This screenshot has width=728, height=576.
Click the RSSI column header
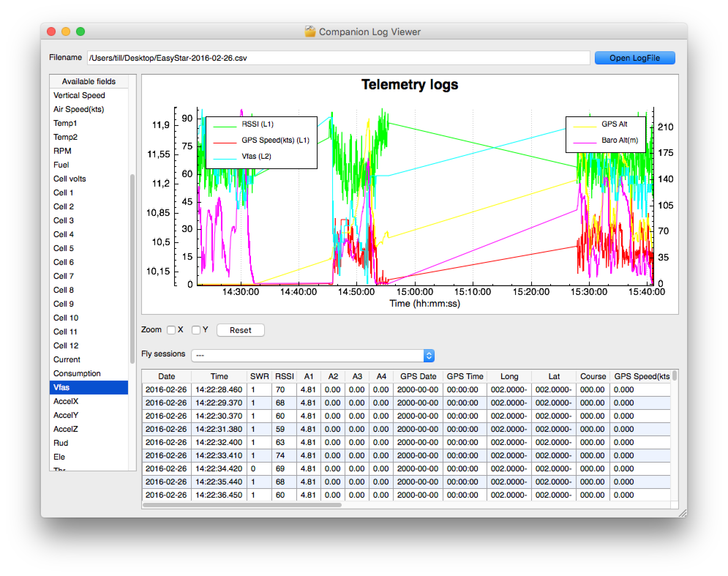[284, 377]
